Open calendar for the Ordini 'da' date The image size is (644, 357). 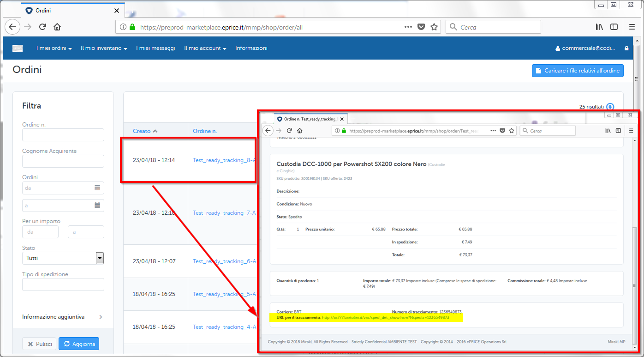coord(97,188)
